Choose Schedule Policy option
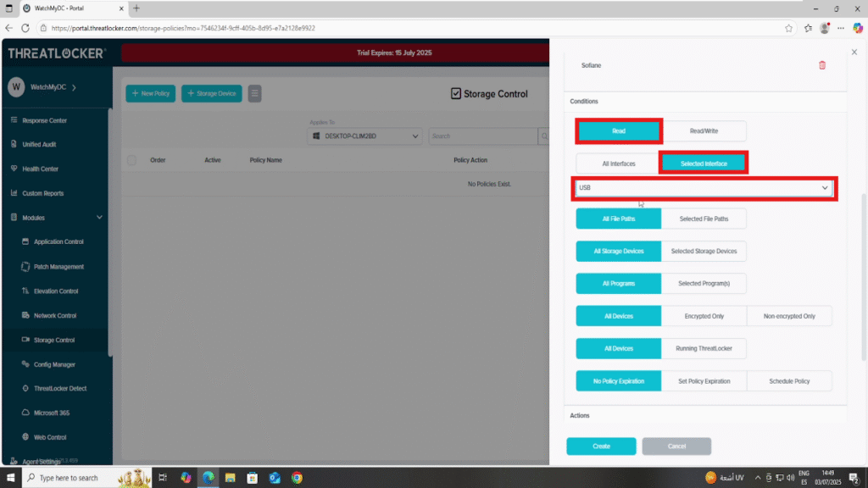The image size is (868, 488). click(x=789, y=381)
